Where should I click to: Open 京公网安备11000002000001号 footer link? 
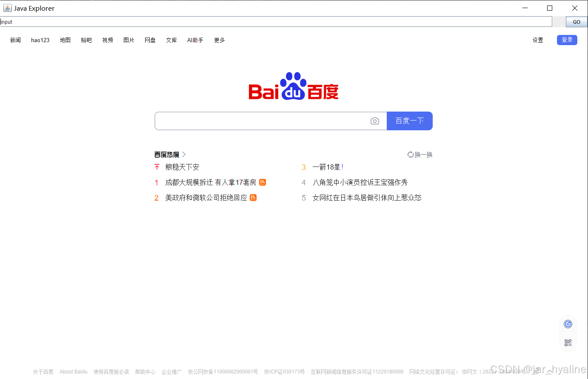[223, 372]
